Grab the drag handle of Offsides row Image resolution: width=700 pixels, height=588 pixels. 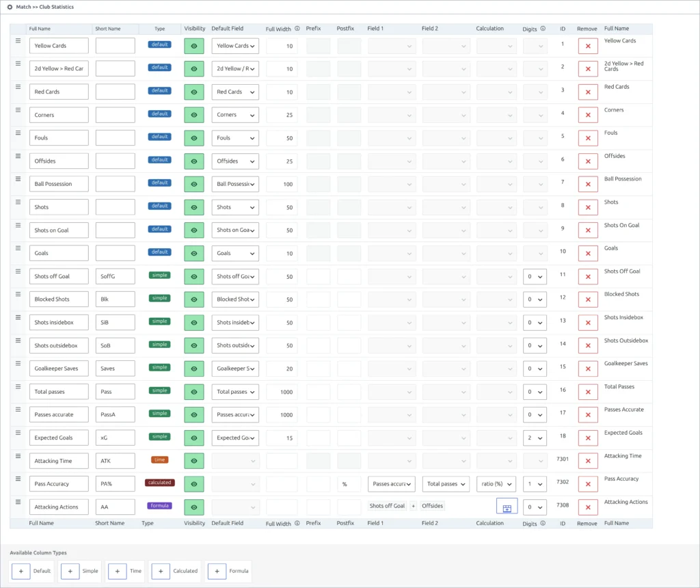click(18, 156)
